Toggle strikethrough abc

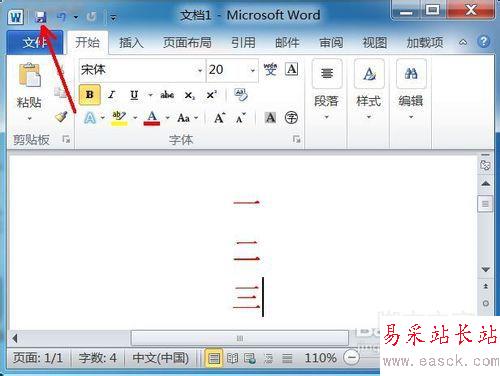click(x=167, y=95)
